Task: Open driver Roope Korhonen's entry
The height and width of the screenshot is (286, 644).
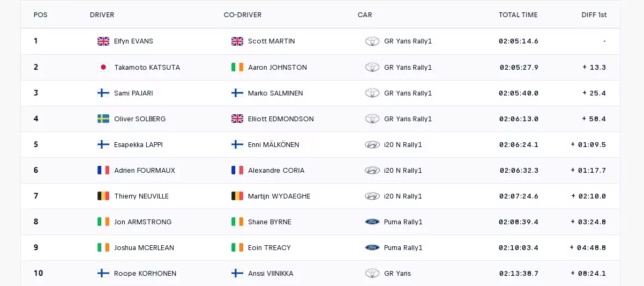Action: tap(145, 273)
